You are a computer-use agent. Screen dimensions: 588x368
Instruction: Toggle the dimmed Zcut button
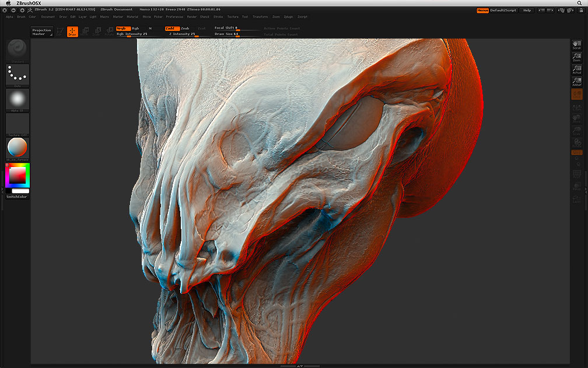tap(202, 29)
